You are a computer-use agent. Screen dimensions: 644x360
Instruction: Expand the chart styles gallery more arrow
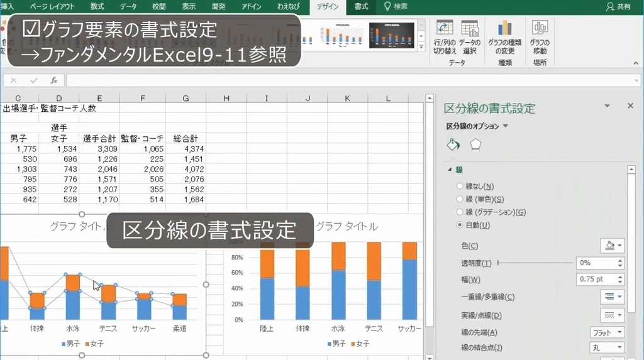[x=421, y=46]
